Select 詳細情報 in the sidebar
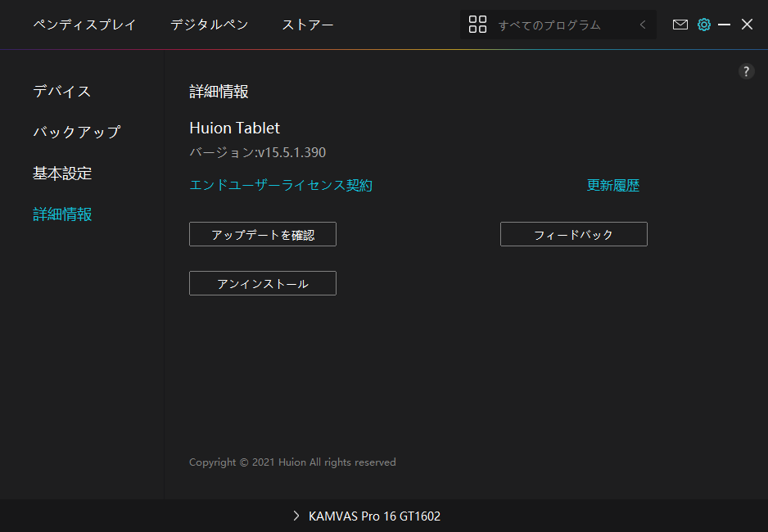The image size is (768, 532). pyautogui.click(x=62, y=214)
